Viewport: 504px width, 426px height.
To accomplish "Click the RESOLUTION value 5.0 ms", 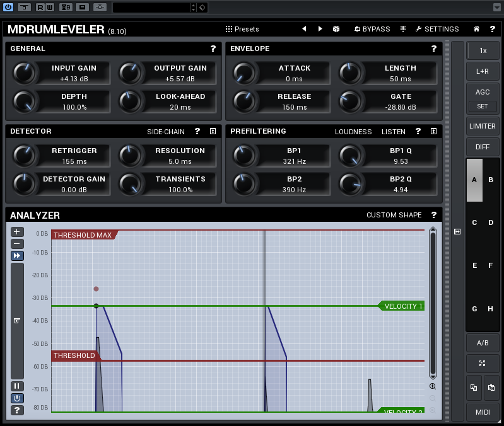I will click(180, 161).
